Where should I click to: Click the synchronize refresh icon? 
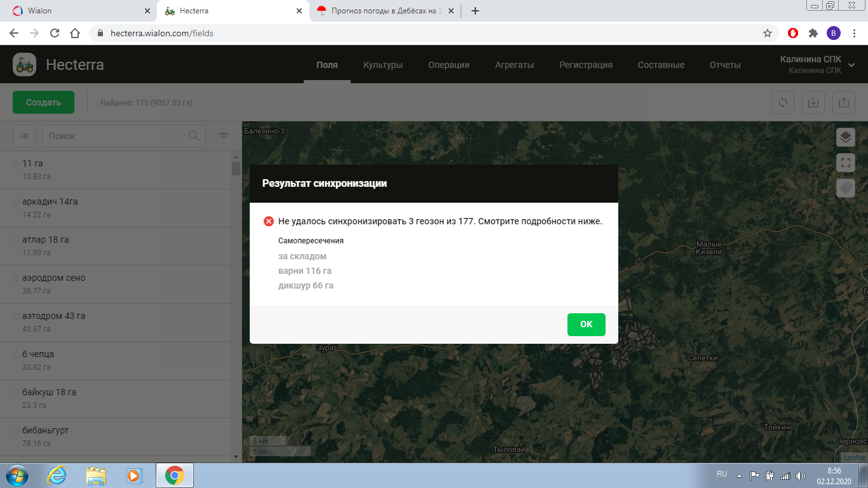[783, 102]
